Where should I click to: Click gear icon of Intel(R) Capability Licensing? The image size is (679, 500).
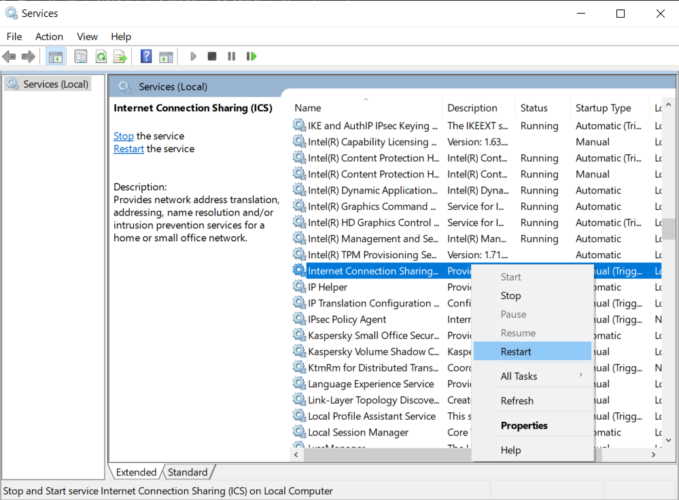pos(299,142)
